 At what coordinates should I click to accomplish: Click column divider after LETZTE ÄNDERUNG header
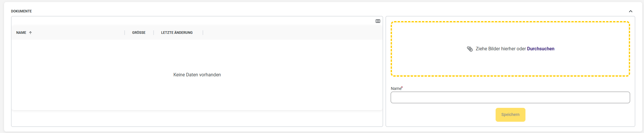coord(203,33)
